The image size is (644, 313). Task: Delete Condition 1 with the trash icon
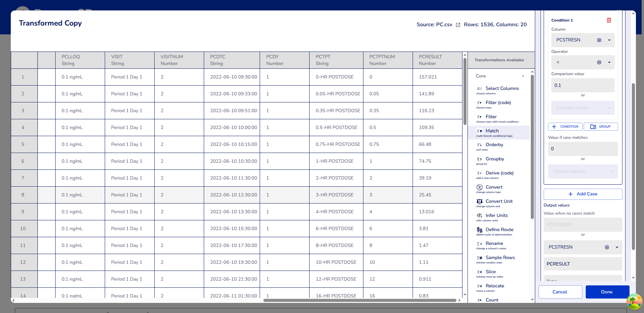click(x=609, y=20)
